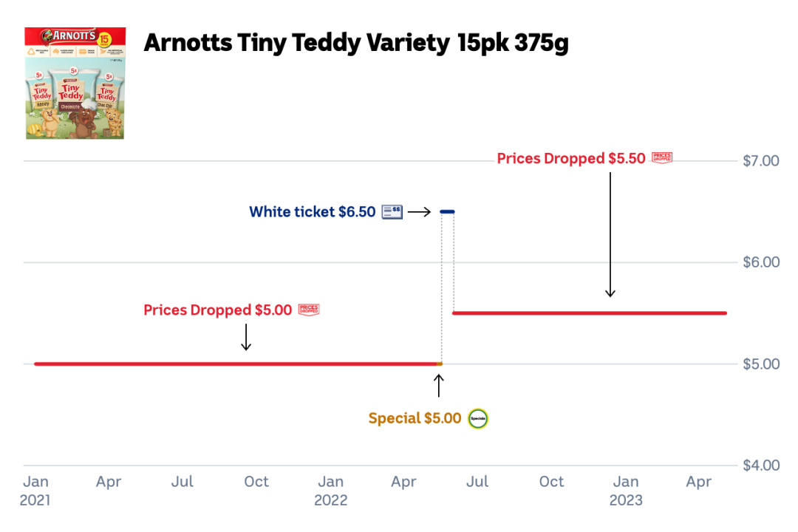Click the right arrow pointing to blue line
The width and height of the screenshot is (798, 532).
coord(419,212)
